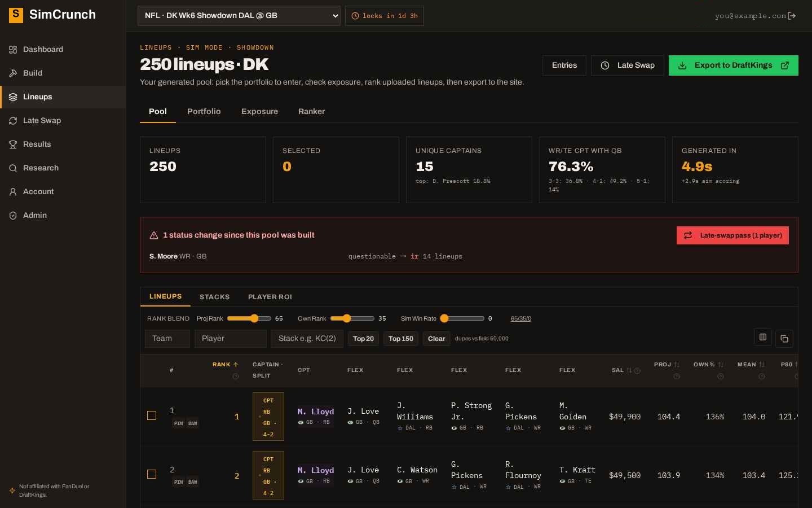Sort table by OWN% column
Screen dimensions: 812x508
(x=708, y=365)
